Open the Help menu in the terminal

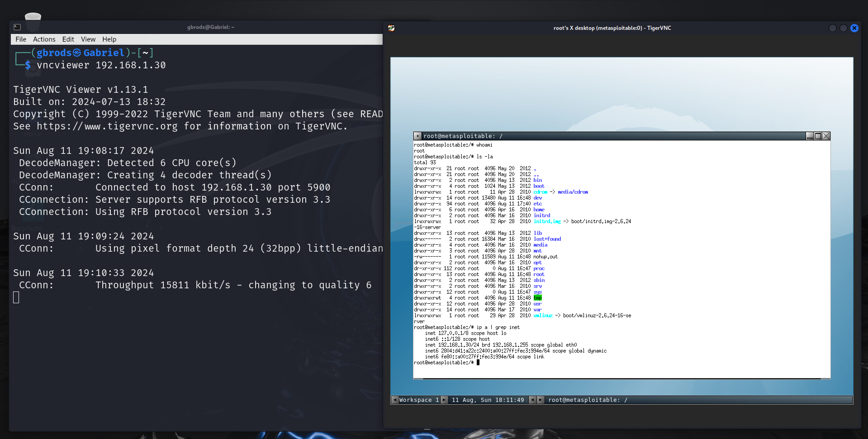(109, 39)
